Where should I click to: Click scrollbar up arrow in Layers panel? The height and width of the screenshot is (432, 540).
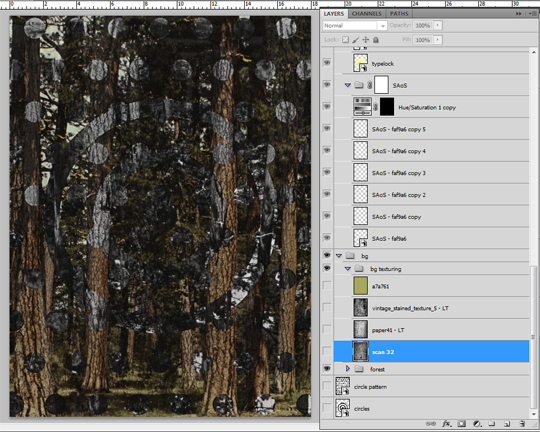tap(533, 52)
